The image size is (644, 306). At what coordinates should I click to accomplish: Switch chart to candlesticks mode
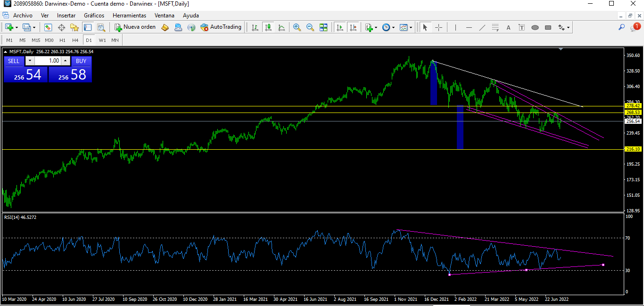click(x=268, y=27)
